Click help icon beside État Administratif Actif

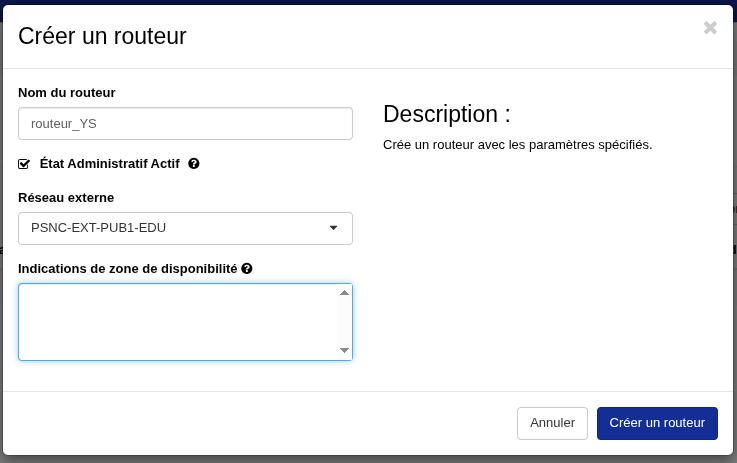click(194, 163)
